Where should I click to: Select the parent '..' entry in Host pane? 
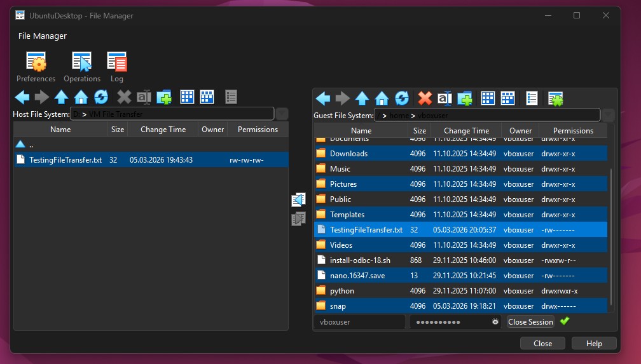[151, 145]
